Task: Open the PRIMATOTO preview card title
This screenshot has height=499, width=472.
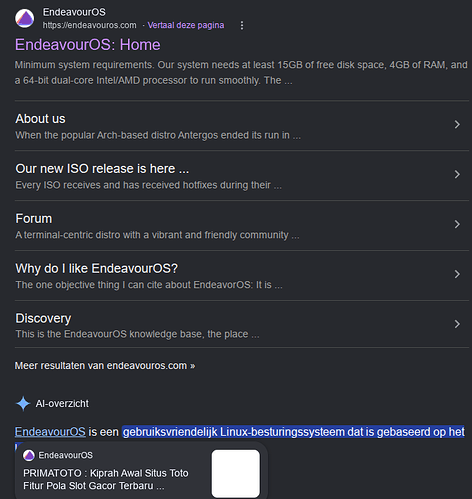Action: tap(106, 479)
